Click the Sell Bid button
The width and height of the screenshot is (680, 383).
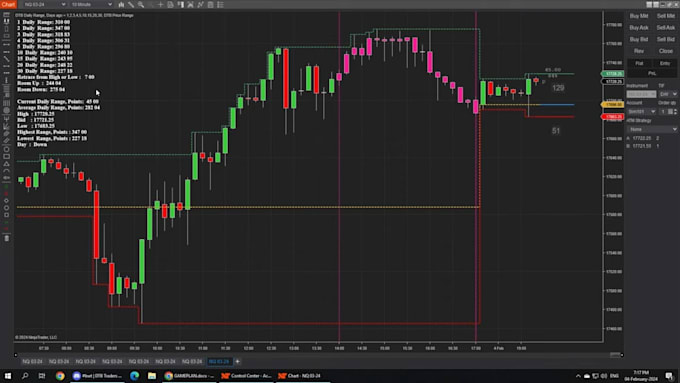(x=665, y=39)
